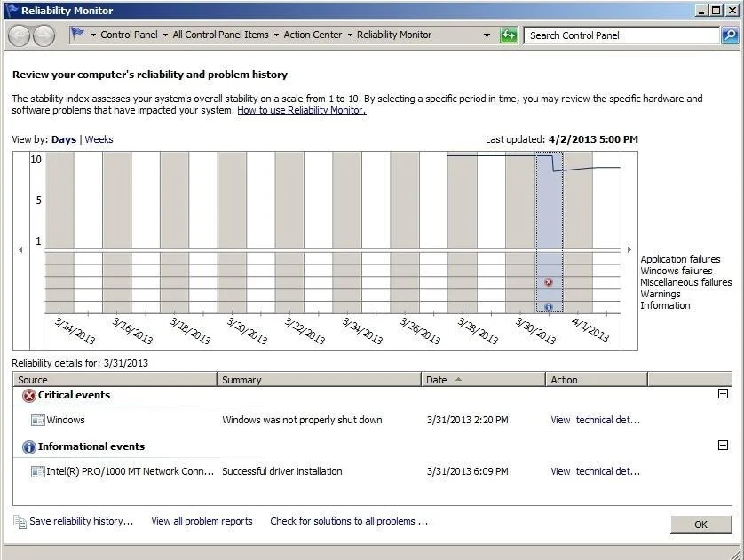
Task: Select 'Successful driver installation' summary
Action: click(281, 471)
